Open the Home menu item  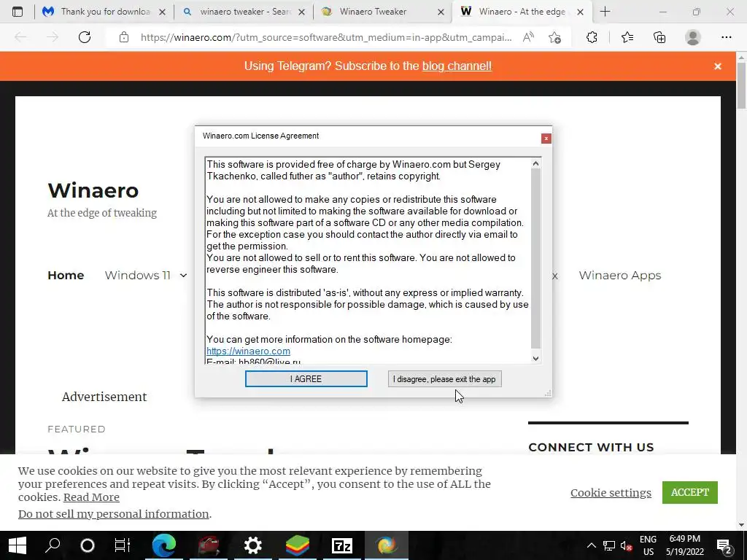66,275
